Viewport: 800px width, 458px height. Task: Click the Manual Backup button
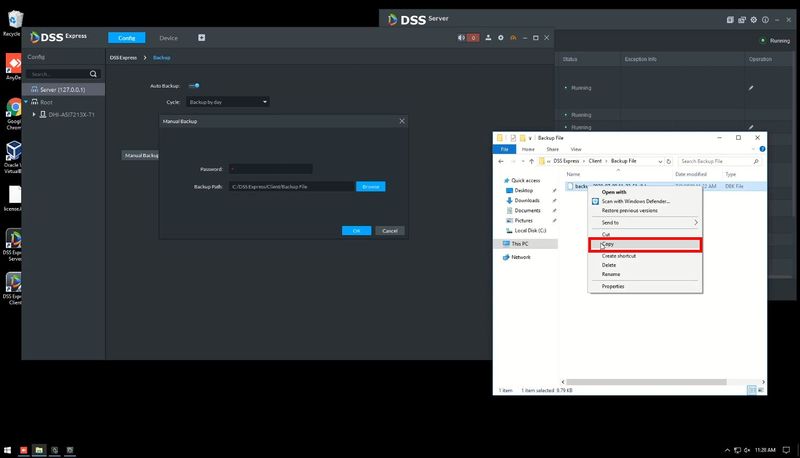[140, 155]
